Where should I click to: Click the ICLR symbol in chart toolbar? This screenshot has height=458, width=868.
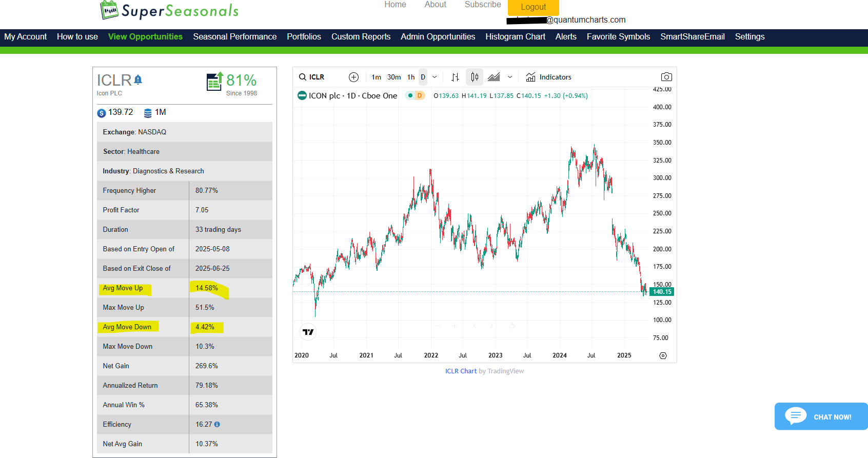[x=317, y=77]
